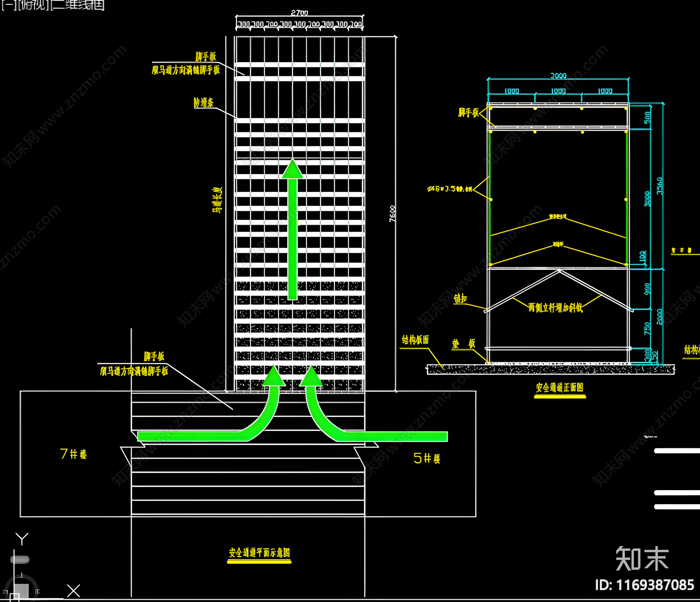Screen dimensions: 700x602
Task: Select the 防滑条 annotation label
Action: 204,103
